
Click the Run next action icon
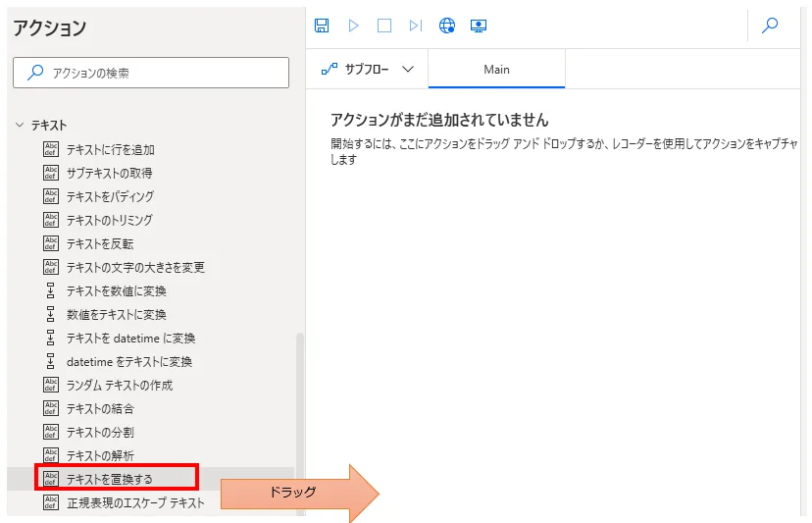point(416,26)
